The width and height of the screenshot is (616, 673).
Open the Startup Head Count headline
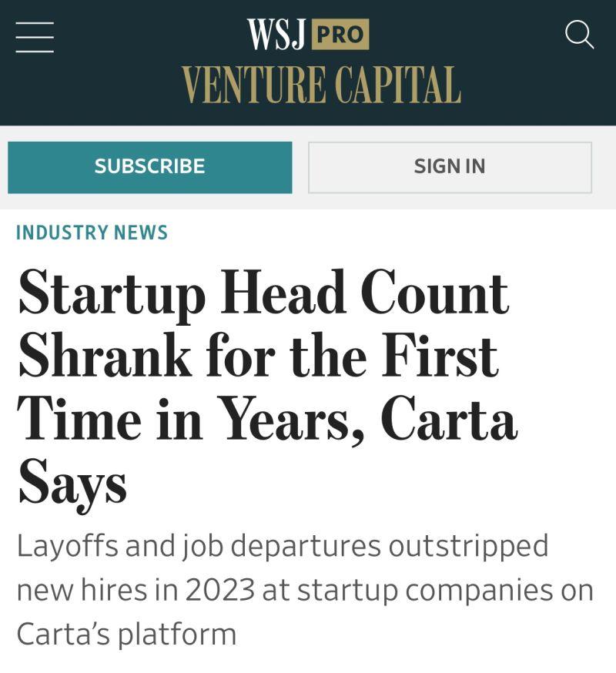[x=267, y=388]
